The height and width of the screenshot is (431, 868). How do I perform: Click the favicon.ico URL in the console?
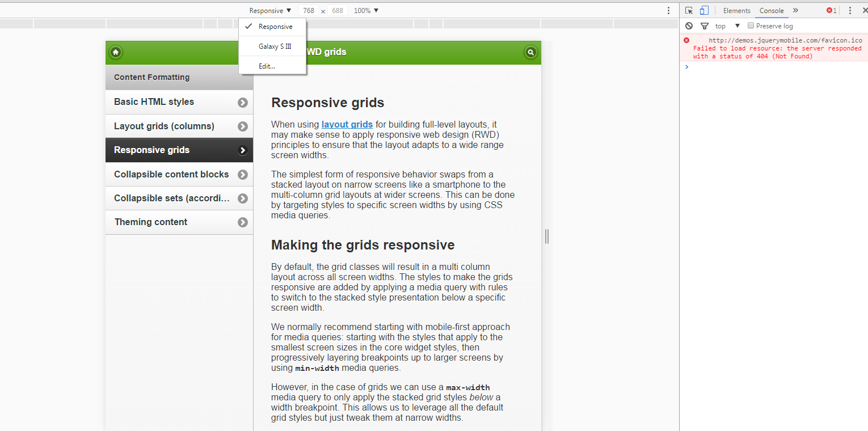pos(785,40)
